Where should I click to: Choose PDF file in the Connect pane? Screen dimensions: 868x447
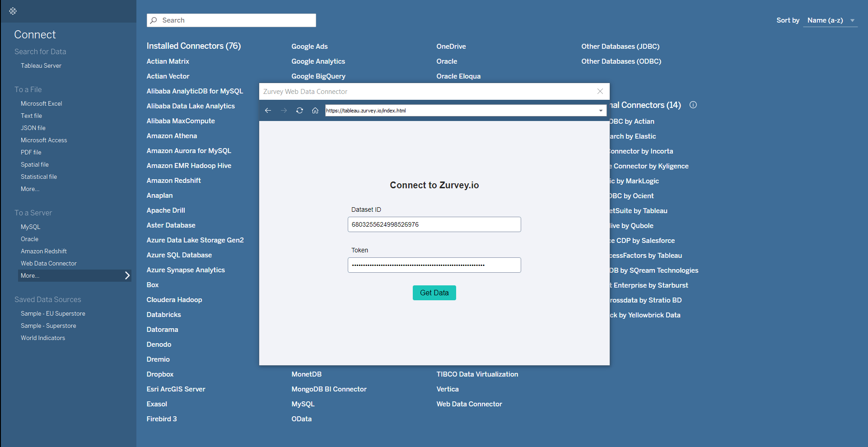(31, 152)
